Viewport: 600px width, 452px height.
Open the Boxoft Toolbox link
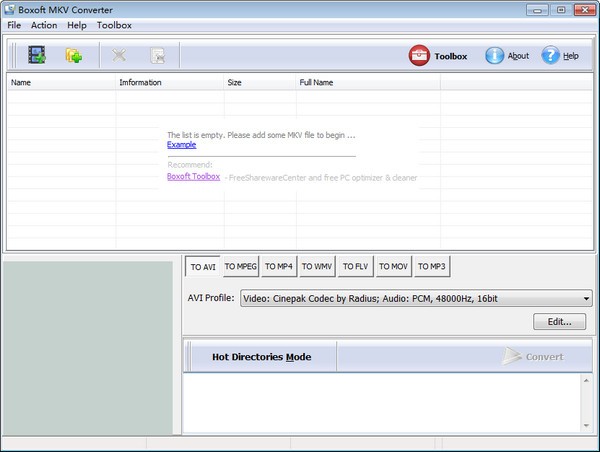tap(193, 176)
